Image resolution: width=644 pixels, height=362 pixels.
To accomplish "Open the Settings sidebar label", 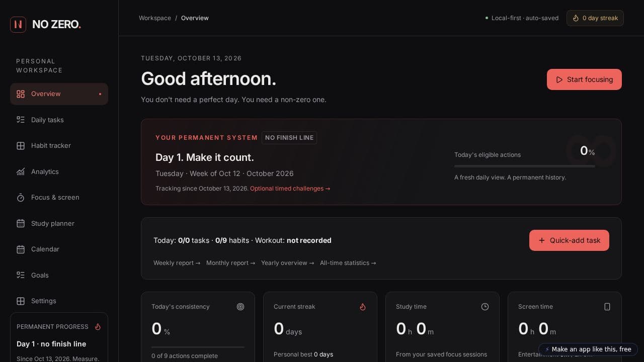I will [44, 301].
